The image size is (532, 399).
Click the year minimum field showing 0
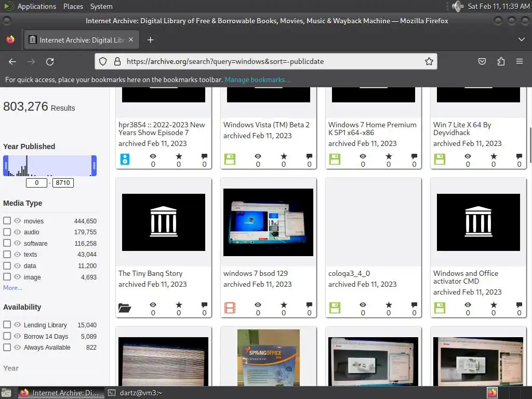coord(37,182)
